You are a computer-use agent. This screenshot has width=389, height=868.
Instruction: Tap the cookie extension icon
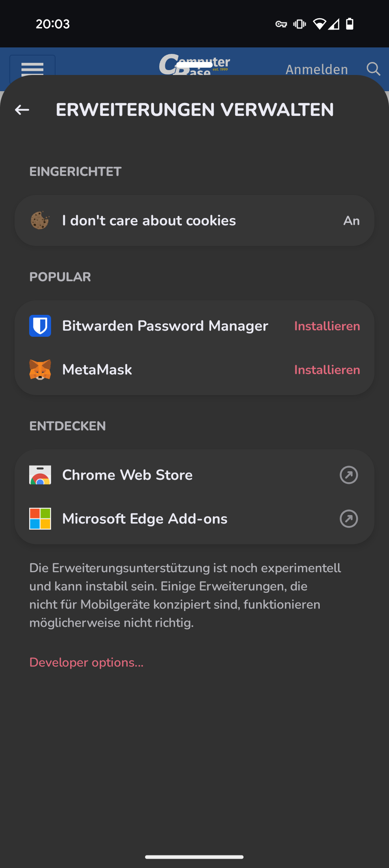coord(40,220)
